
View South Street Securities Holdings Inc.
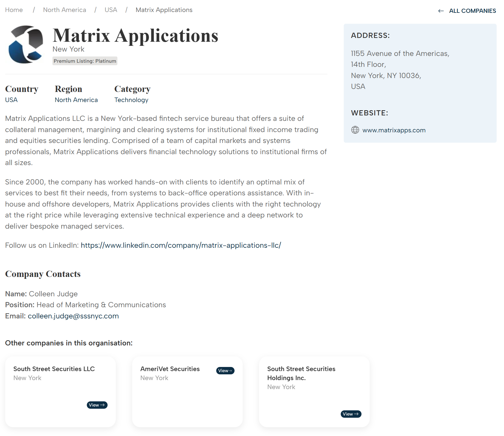pyautogui.click(x=351, y=414)
